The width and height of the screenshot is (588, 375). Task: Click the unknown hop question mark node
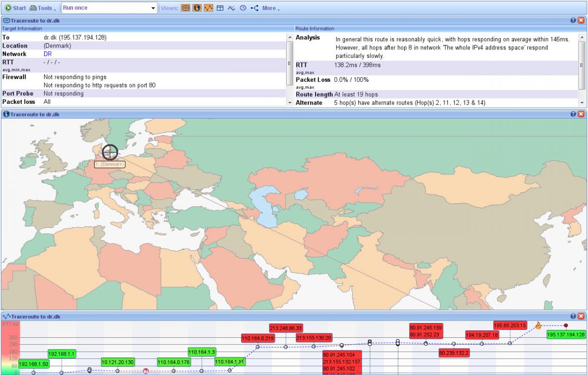146,371
